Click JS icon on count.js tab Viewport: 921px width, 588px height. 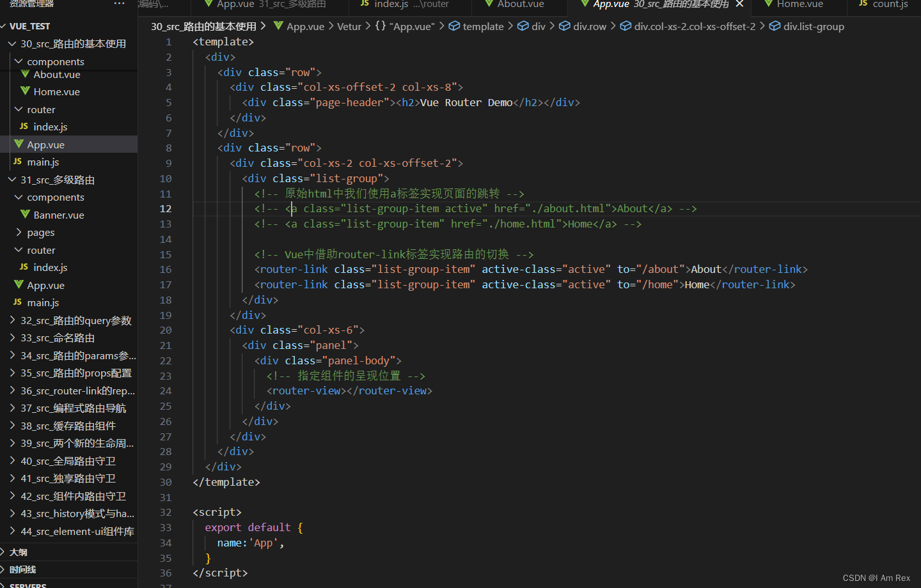pyautogui.click(x=863, y=4)
